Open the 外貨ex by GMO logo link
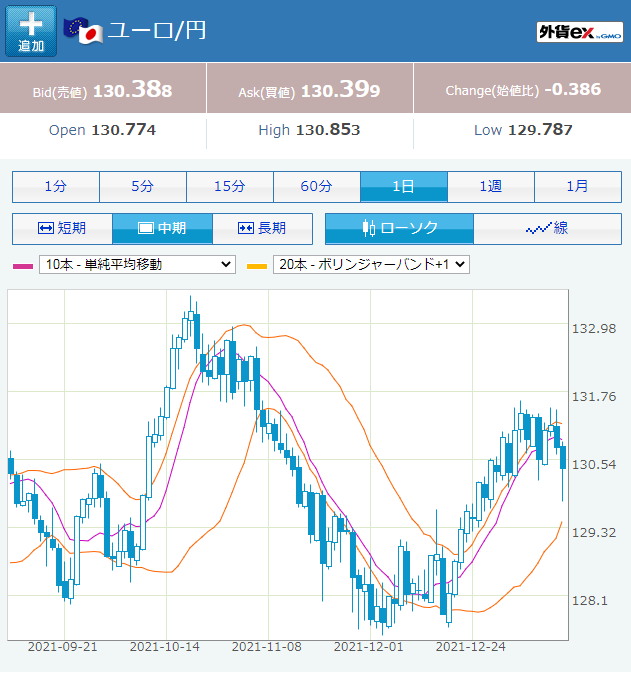The image size is (631, 674). click(580, 32)
